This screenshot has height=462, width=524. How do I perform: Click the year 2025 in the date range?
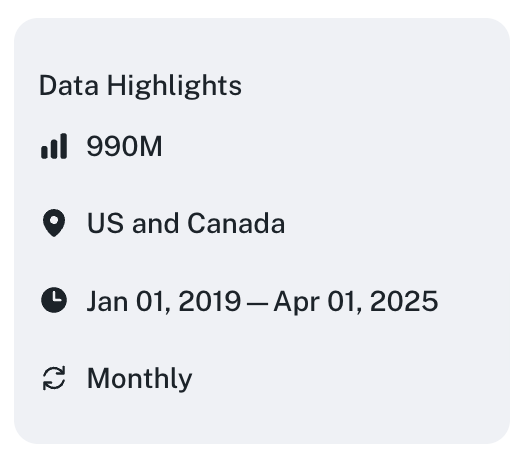[x=404, y=301]
